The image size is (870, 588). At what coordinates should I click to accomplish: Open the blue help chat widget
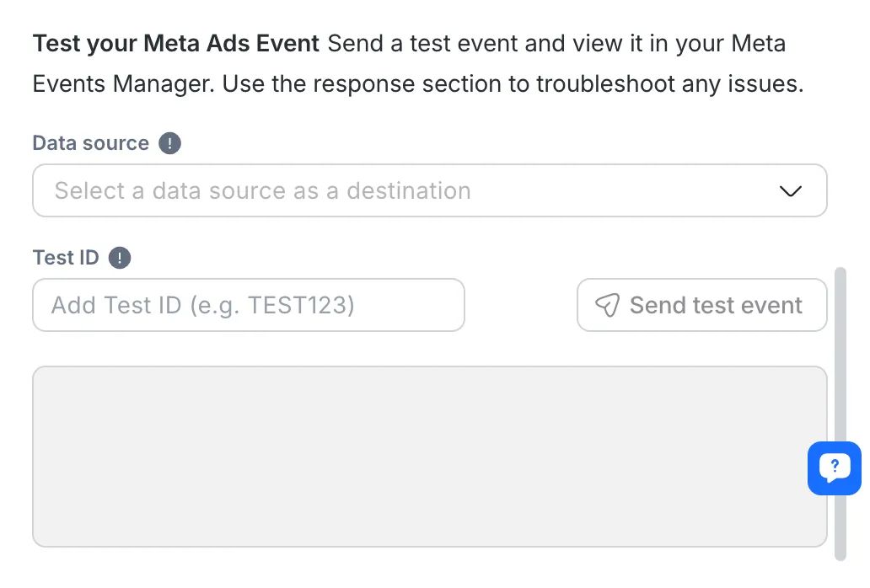click(x=835, y=468)
